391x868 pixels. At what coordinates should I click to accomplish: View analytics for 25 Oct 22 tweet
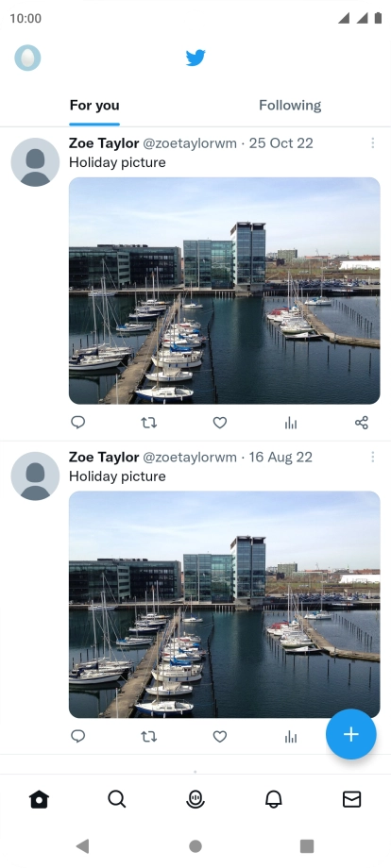(x=291, y=424)
